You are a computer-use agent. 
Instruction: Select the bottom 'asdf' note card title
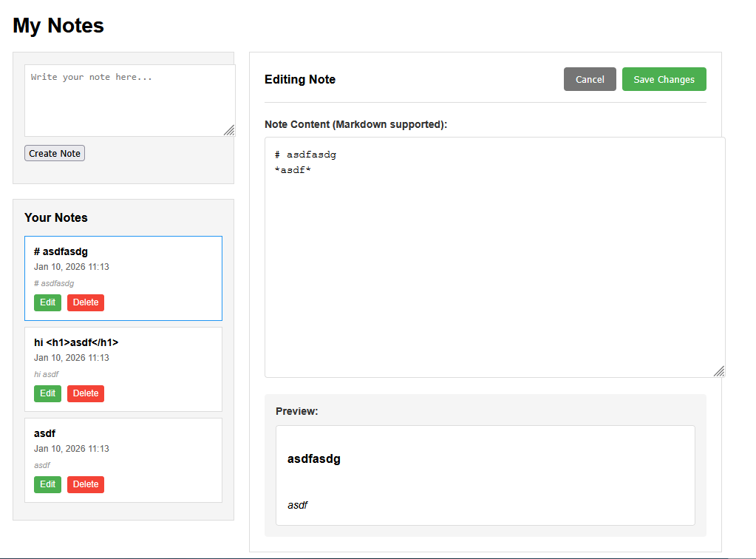44,433
